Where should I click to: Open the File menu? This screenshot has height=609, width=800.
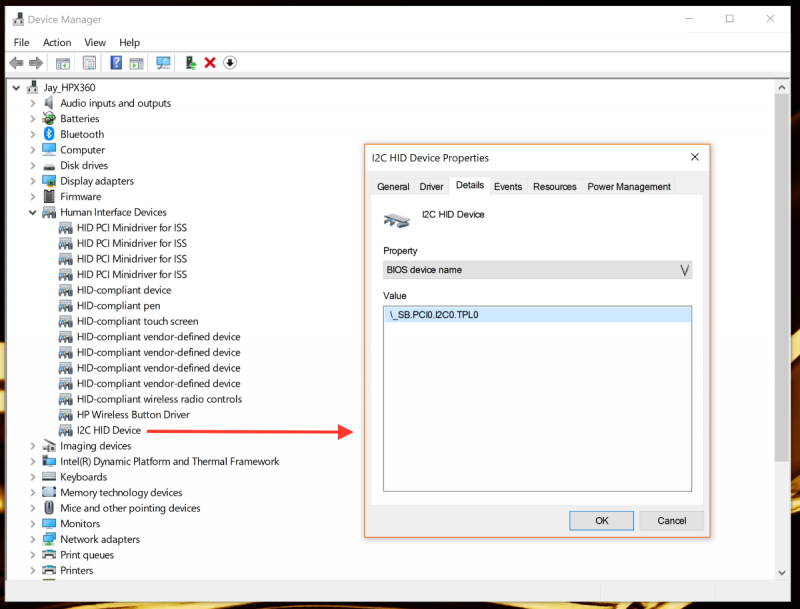coord(21,42)
